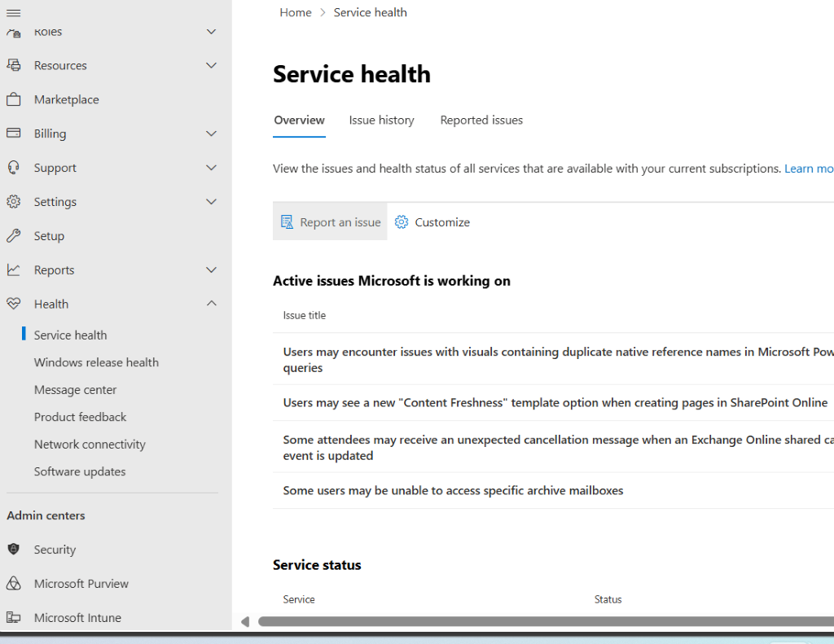The image size is (834, 644).
Task: Click the Microsoft Purview icon
Action: pyautogui.click(x=13, y=583)
